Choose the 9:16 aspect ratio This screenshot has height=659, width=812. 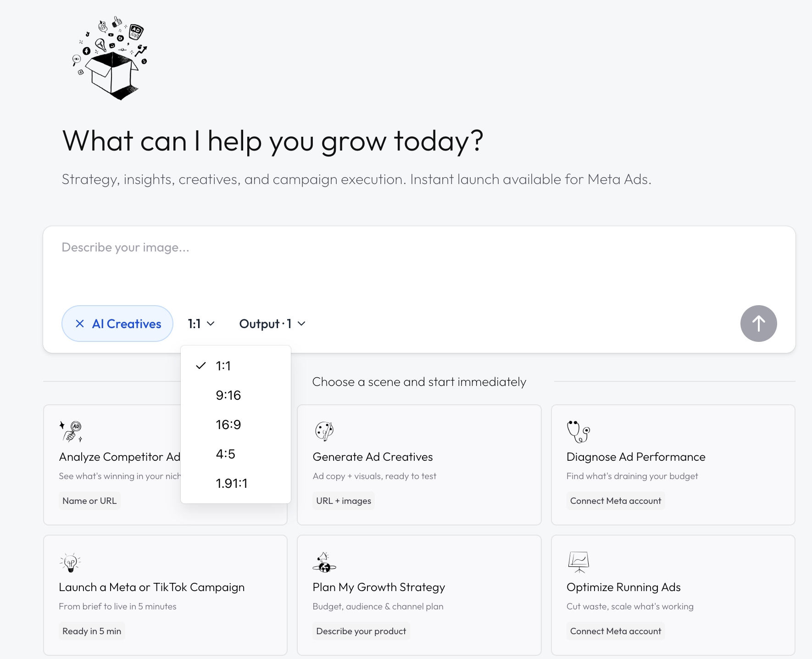coord(236,395)
